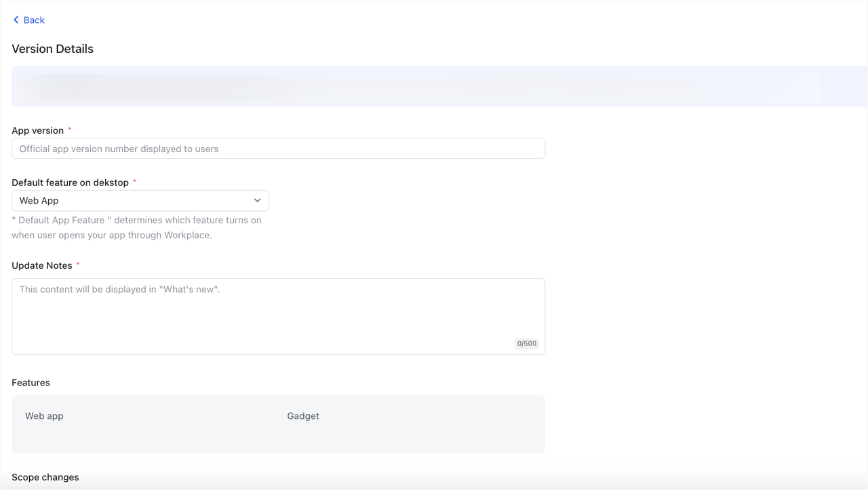Click the 0/500 character counter badge
This screenshot has width=868, height=490.
(x=527, y=343)
